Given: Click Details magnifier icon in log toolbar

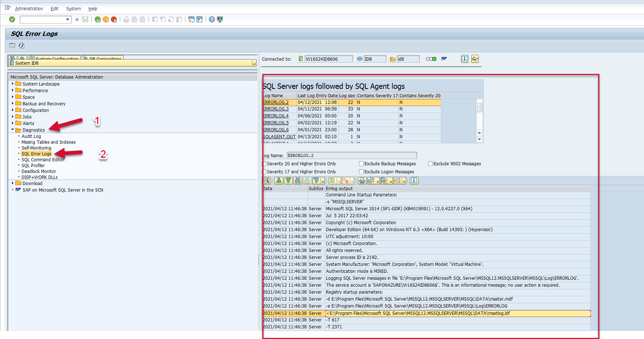Looking at the screenshot, I should pos(267,181).
